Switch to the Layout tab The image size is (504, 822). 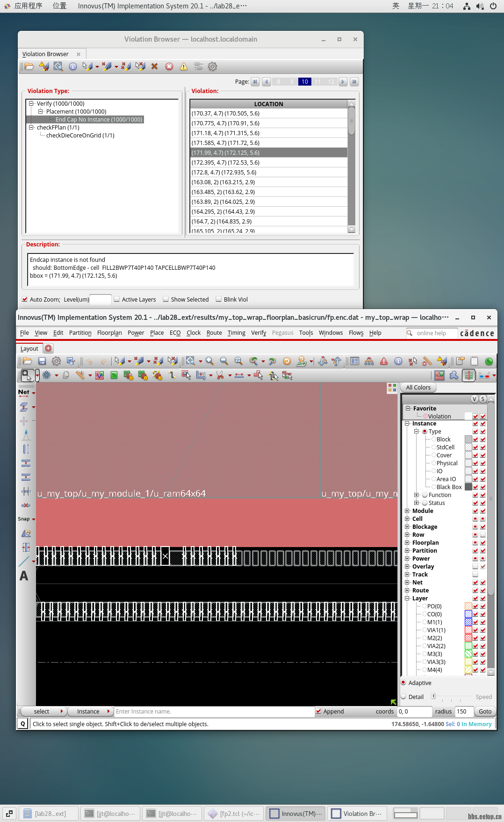coord(29,348)
